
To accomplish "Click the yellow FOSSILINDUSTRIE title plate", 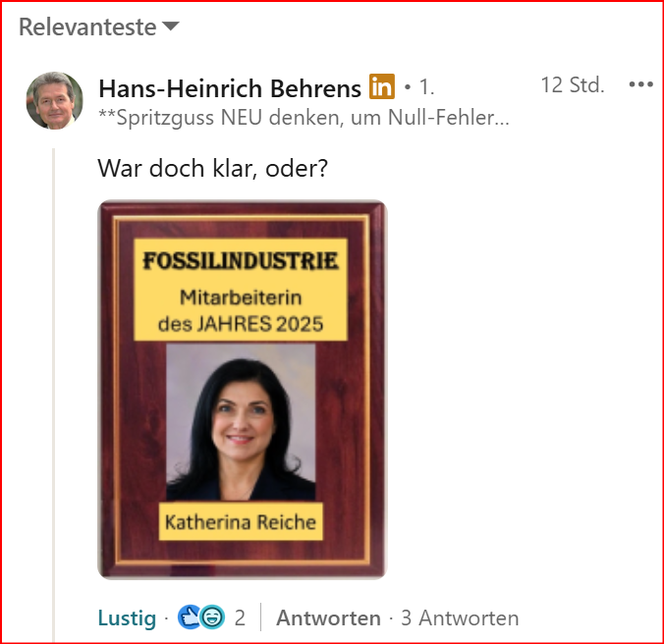I will pyautogui.click(x=241, y=290).
